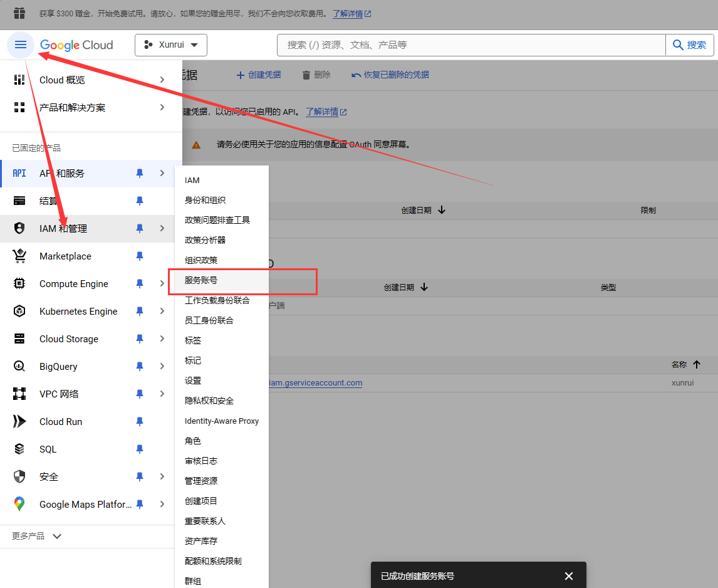The image size is (718, 588).
Task: Click the SQL stack icon
Action: pyautogui.click(x=19, y=449)
